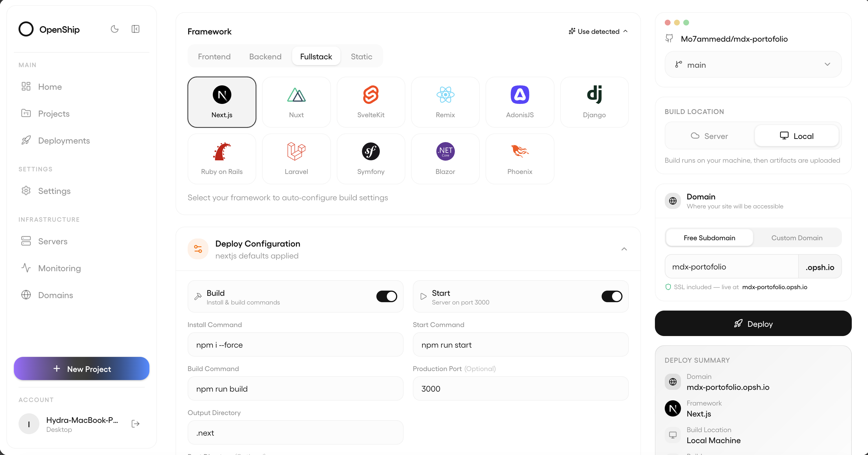Image resolution: width=868 pixels, height=455 pixels.
Task: Turn off the Build toggle
Action: click(x=387, y=296)
